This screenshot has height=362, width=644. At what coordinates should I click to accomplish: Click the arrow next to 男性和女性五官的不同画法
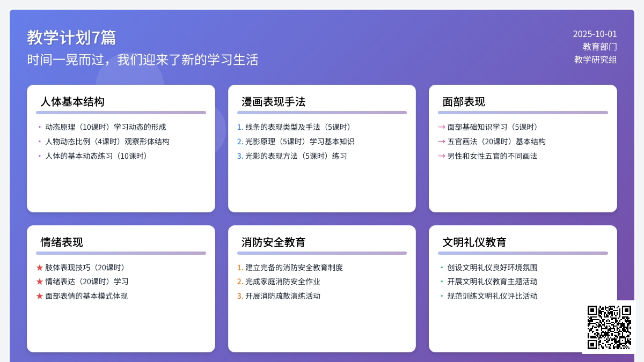[x=442, y=156]
